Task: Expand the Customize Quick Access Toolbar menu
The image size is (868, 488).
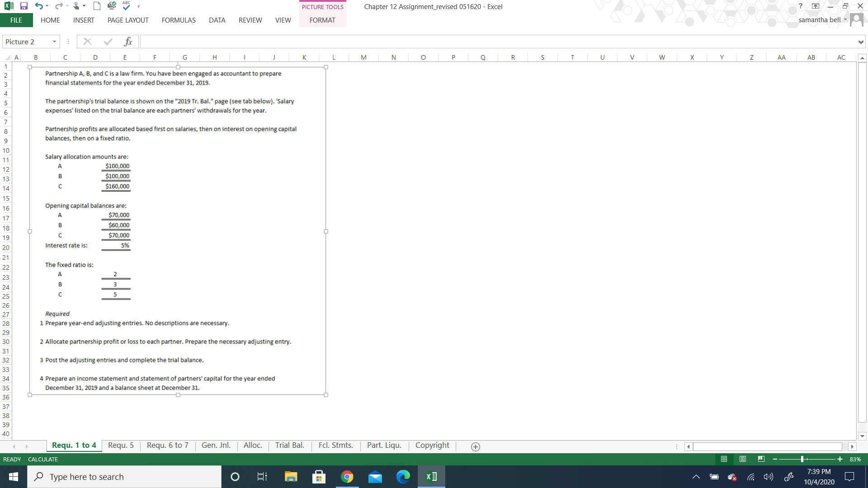Action: click(x=138, y=6)
